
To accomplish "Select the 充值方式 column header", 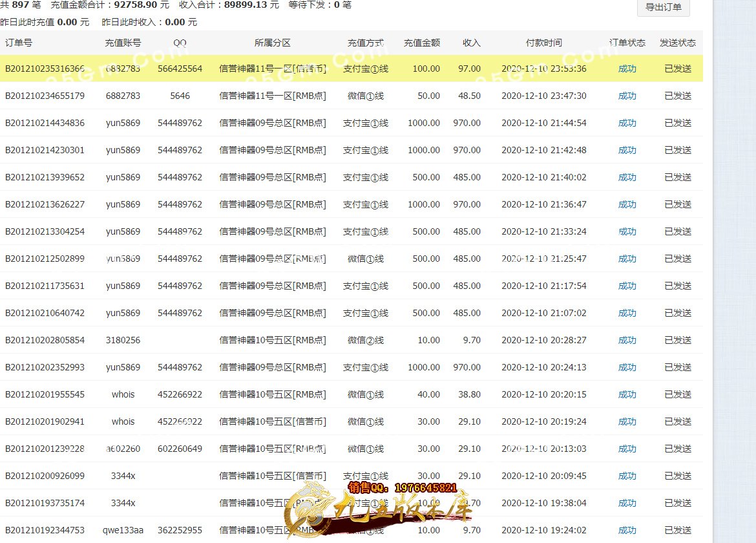I will point(366,43).
